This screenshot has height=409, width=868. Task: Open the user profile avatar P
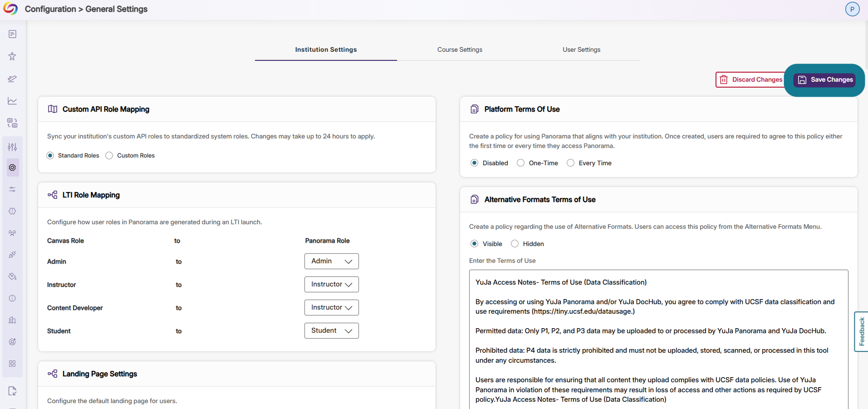click(x=852, y=9)
